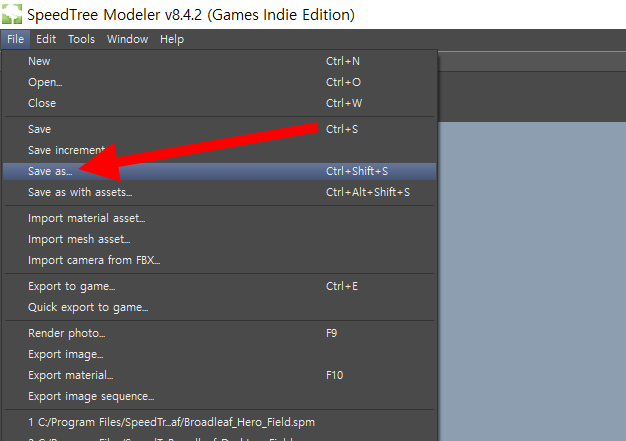Screen dimensions: 626x441
Task: Open the Window menu
Action: coord(127,39)
